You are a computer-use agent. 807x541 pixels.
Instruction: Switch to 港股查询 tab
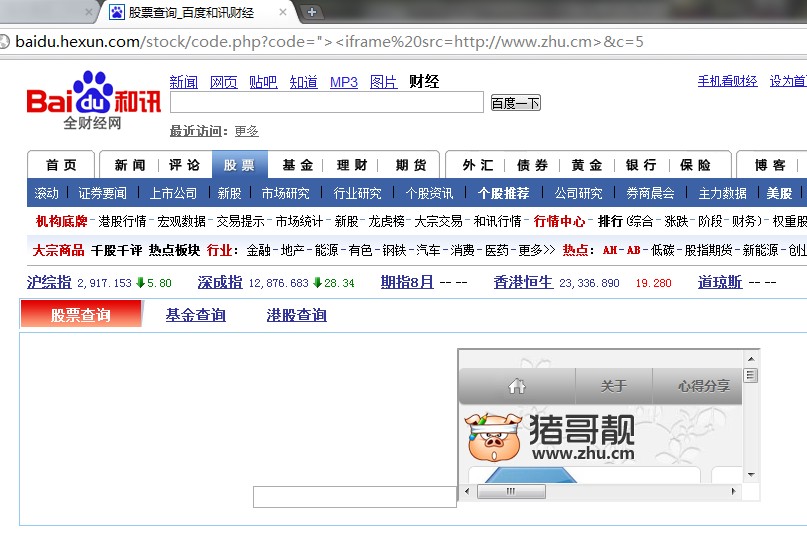(x=296, y=315)
